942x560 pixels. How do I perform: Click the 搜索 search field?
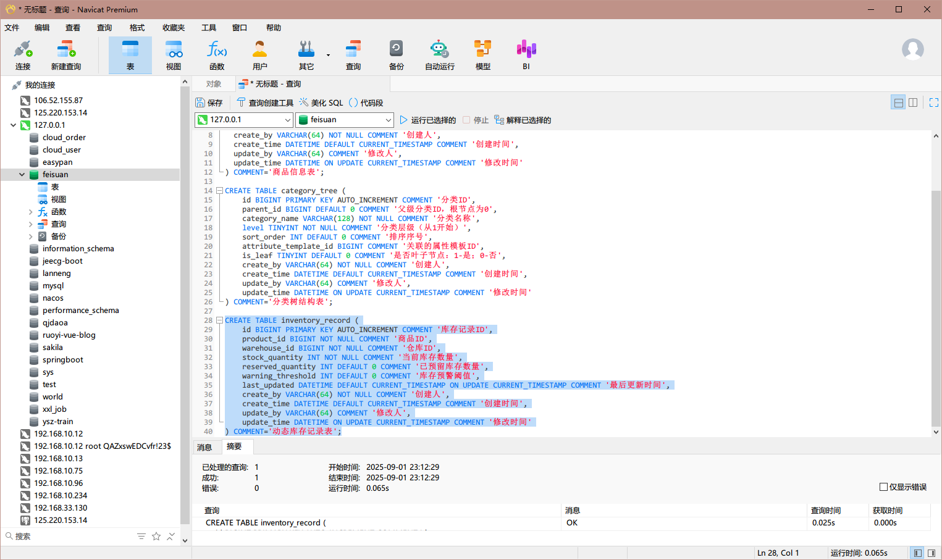pyautogui.click(x=68, y=536)
